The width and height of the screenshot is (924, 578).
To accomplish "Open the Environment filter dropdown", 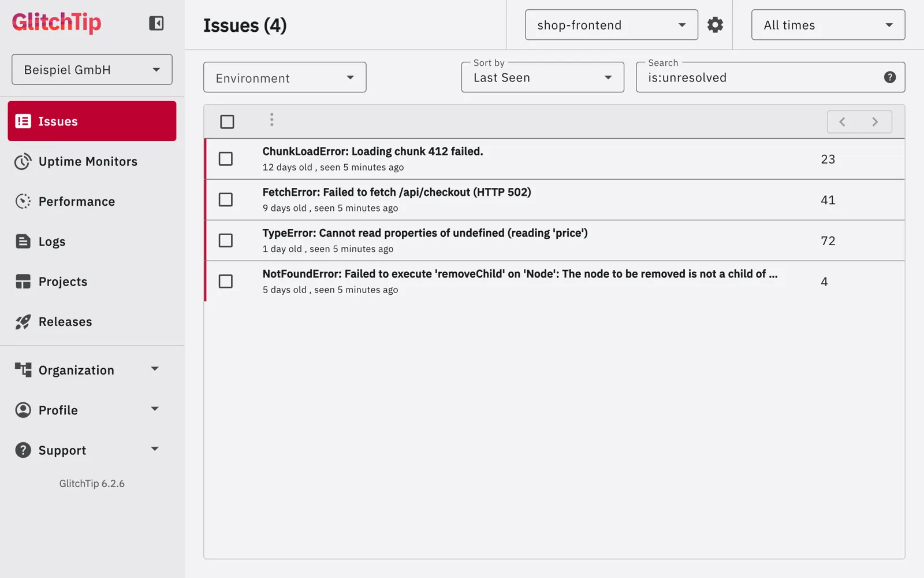I will tap(285, 77).
